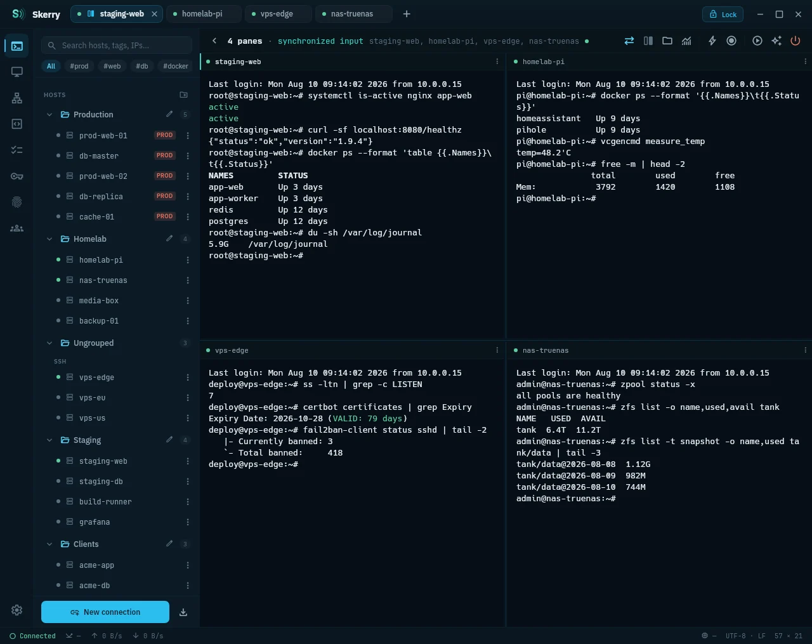Edit the Staging group with pencil icon

tap(169, 440)
